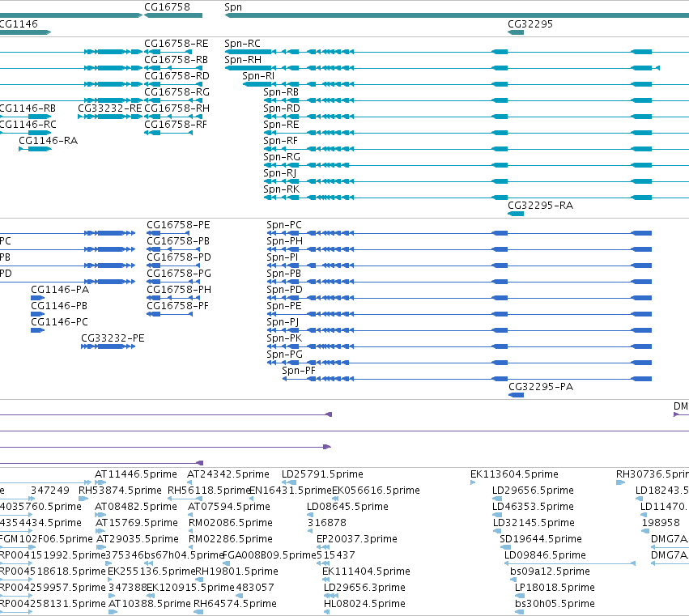Image resolution: width=689 pixels, height=616 pixels.
Task: Select protein Spn-PC
Action: [284, 225]
